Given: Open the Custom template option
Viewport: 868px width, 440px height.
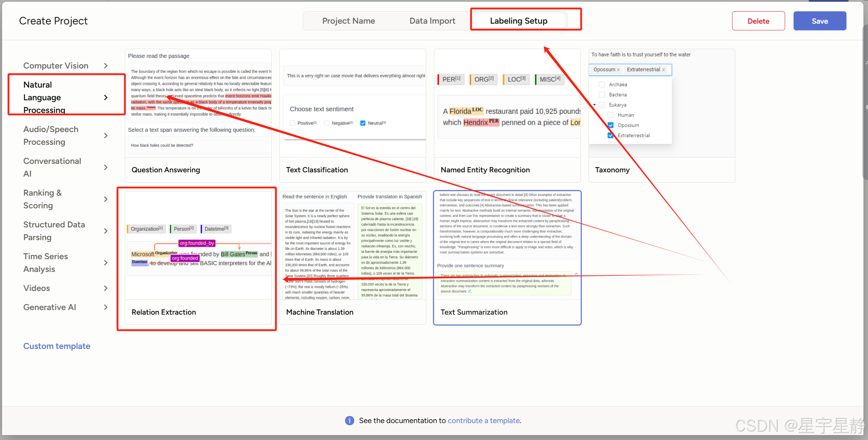Looking at the screenshot, I should click(57, 346).
